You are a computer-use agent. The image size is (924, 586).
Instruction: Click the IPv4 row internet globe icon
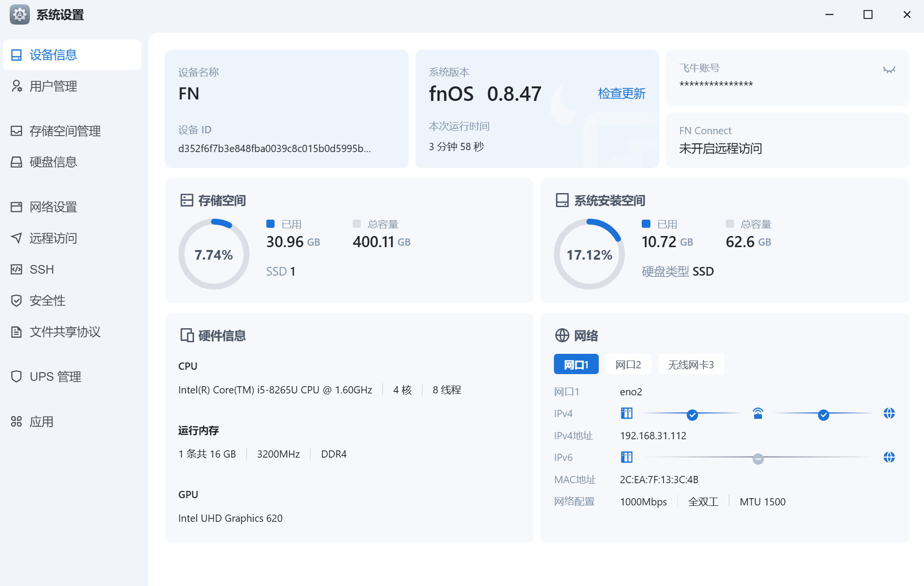(x=889, y=414)
